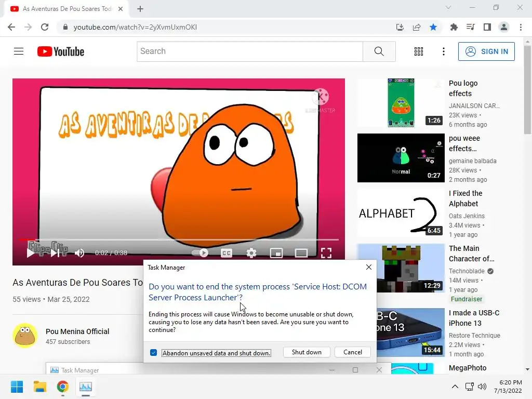Toggle the autoplay switch in the player
Viewport: 532px width, 399px height.
200,253
